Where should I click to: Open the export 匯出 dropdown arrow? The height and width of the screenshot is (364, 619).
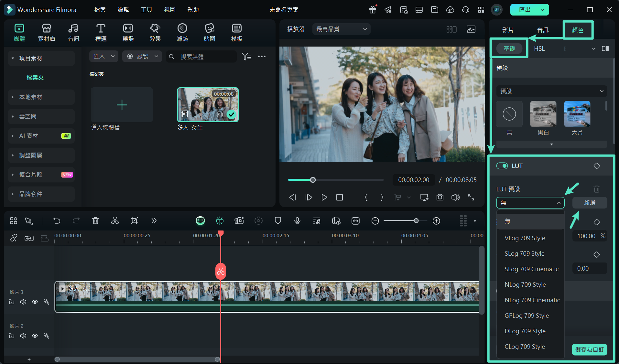[x=542, y=10]
